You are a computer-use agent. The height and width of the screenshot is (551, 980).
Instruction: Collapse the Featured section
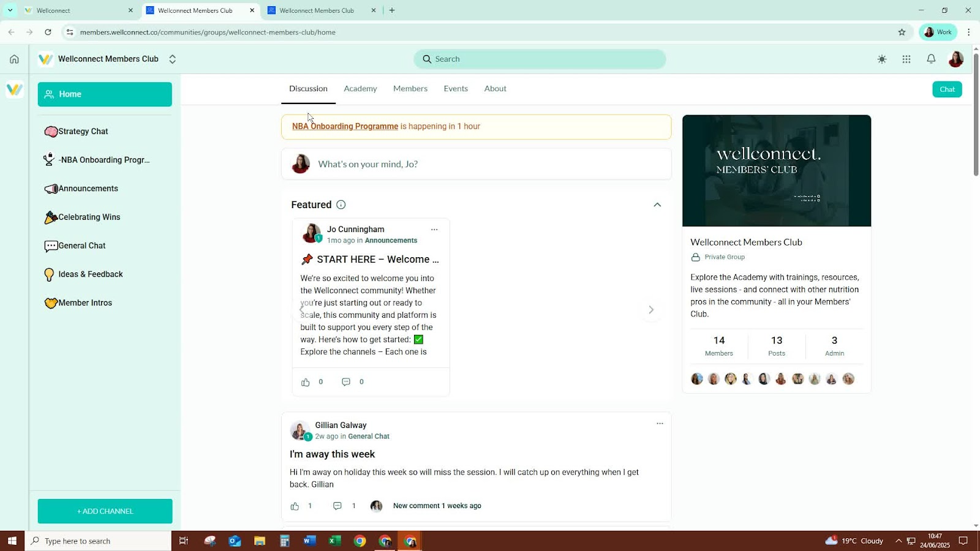coord(657,205)
